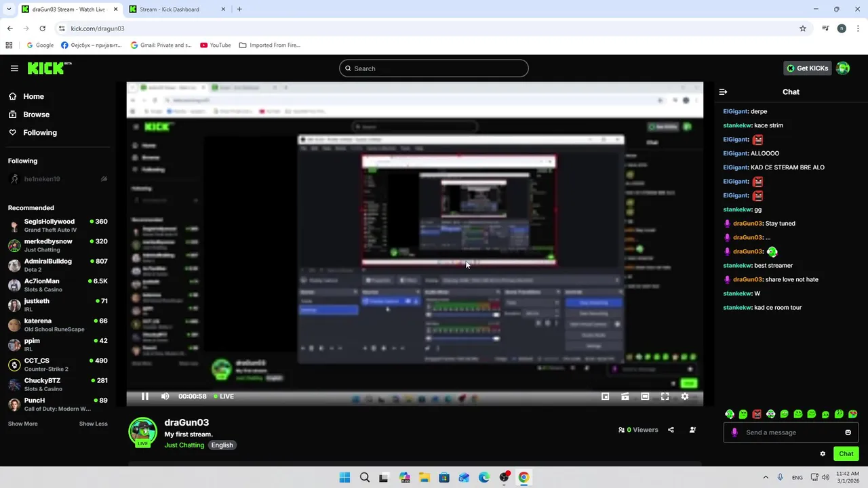Open a new browser tab

point(239,9)
